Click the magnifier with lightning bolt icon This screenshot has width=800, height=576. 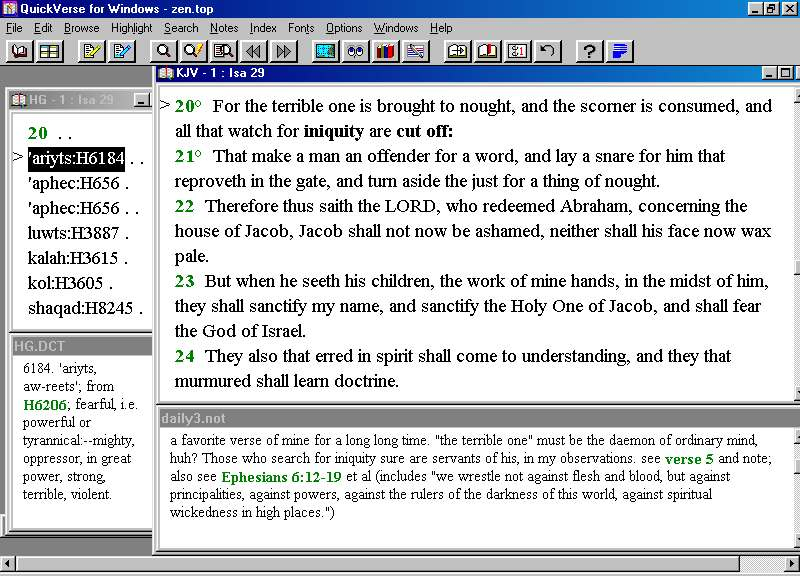coord(193,51)
